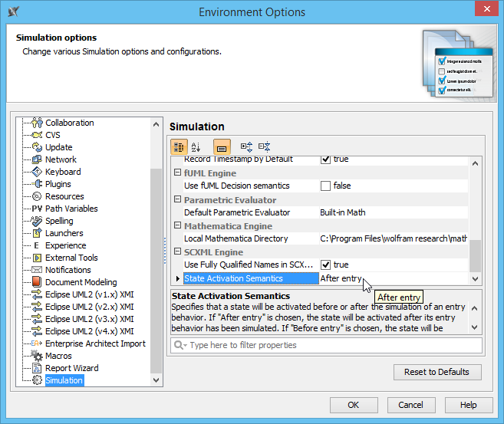Image resolution: width=504 pixels, height=424 pixels.
Task: Collapse the fUML Engine group
Action: pos(178,173)
